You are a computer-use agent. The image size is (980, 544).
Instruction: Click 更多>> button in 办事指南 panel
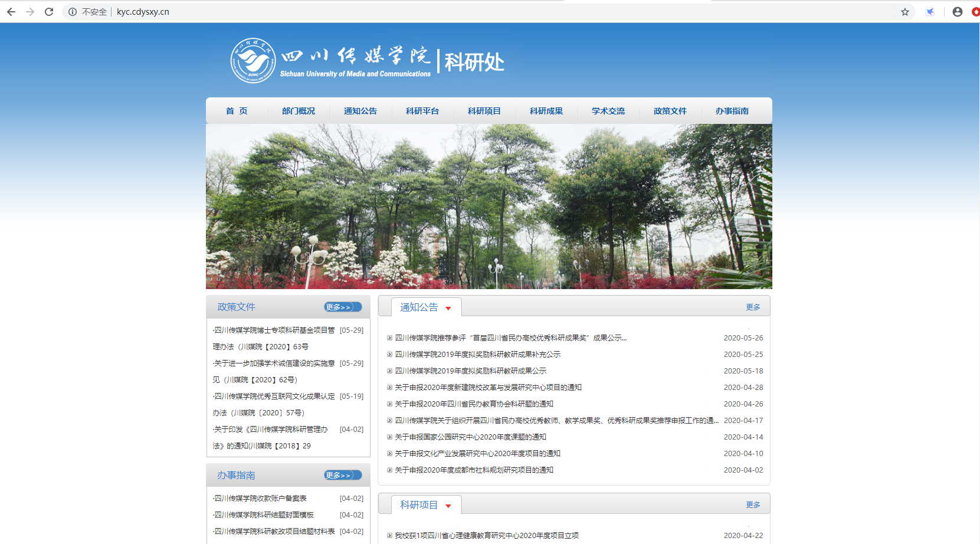pyautogui.click(x=342, y=475)
